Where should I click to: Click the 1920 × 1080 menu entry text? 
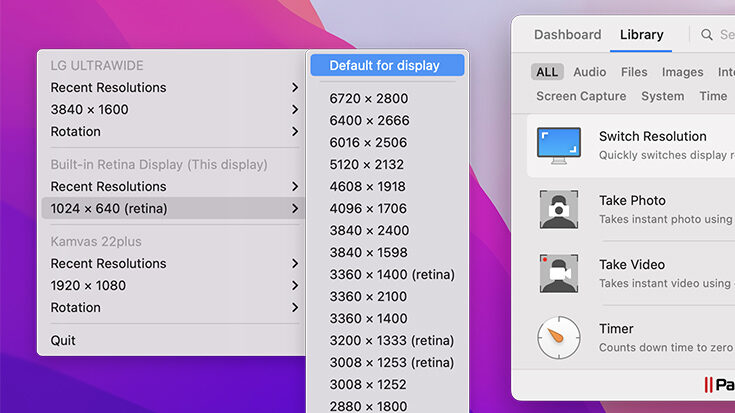click(88, 285)
